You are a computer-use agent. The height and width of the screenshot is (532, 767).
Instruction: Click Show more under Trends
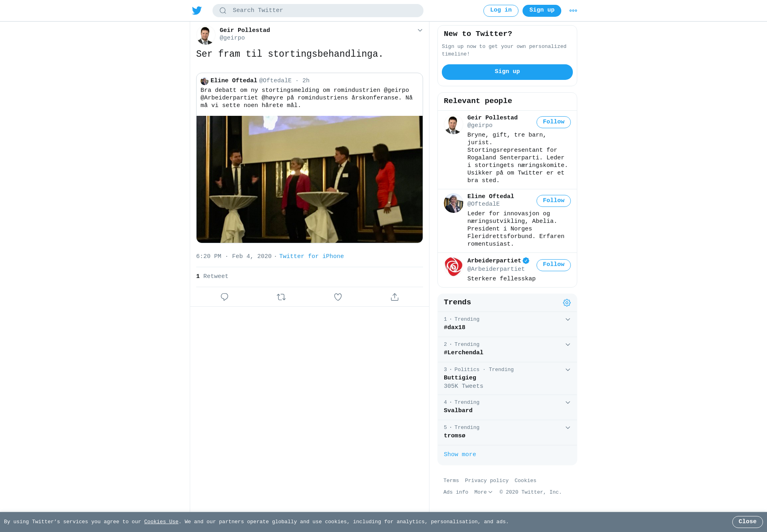tap(460, 455)
